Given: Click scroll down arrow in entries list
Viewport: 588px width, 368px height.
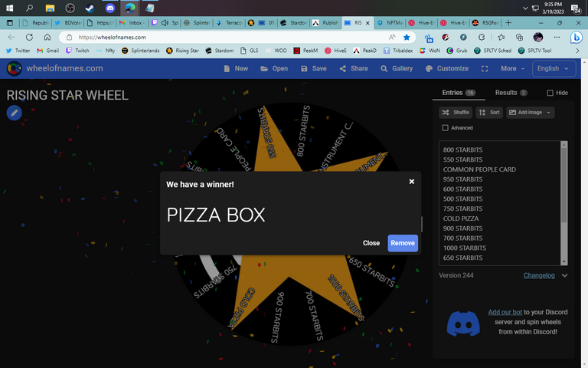Looking at the screenshot, I should [x=563, y=261].
